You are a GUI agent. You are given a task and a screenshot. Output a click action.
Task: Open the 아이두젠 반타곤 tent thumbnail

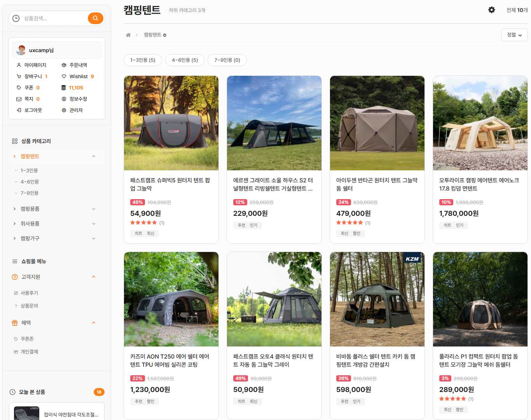(x=377, y=123)
